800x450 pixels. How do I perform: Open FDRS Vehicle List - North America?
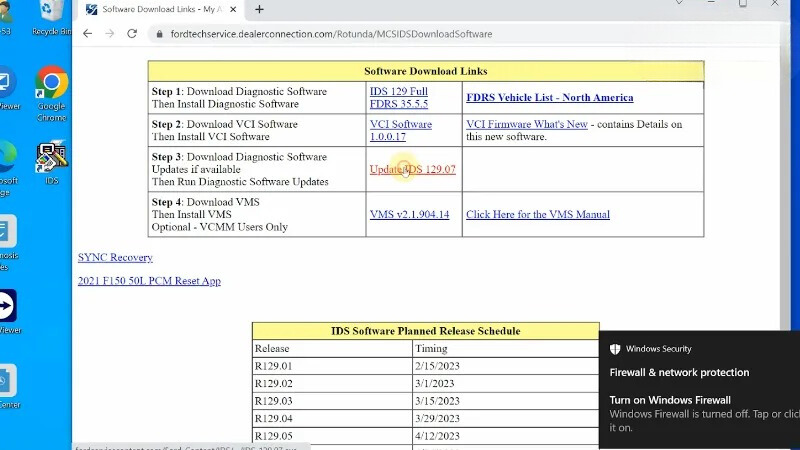point(549,97)
